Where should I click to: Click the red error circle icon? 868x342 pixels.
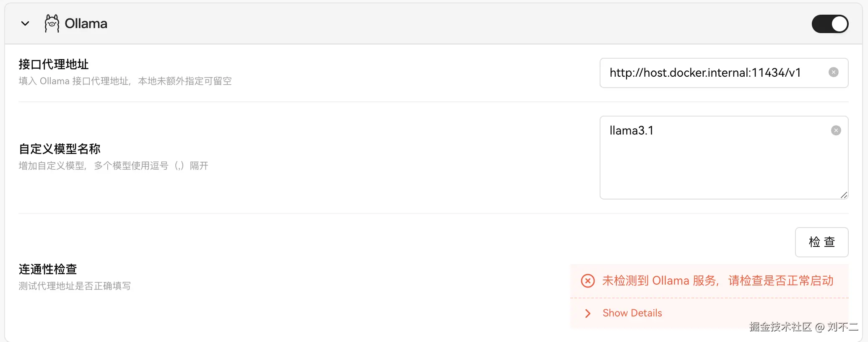(x=587, y=281)
